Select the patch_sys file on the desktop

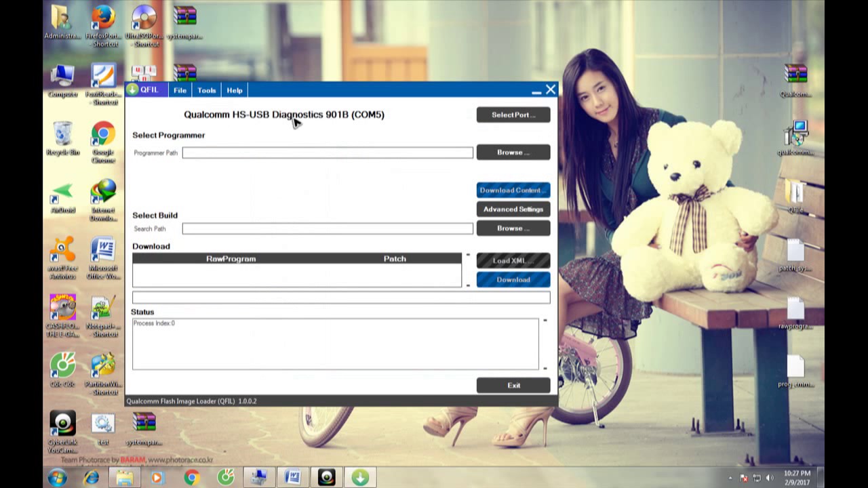point(795,255)
